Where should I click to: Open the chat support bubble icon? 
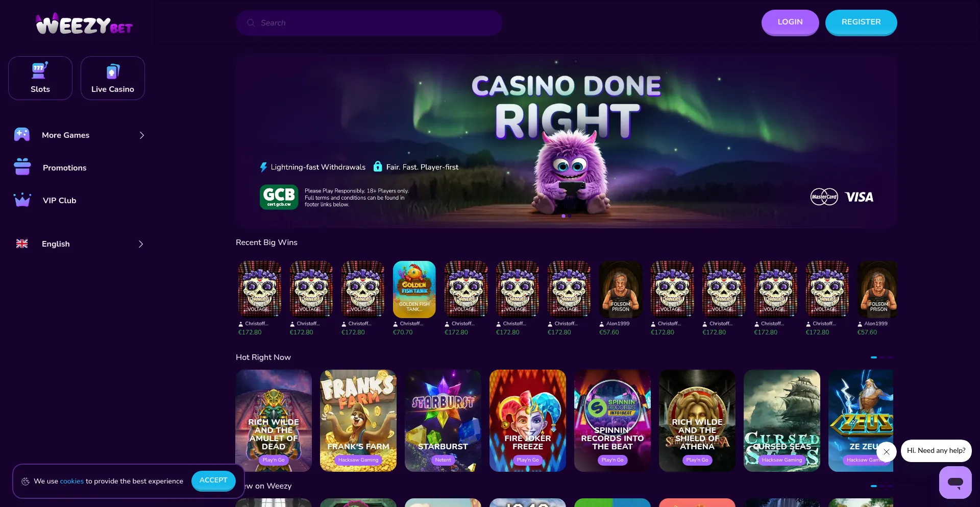coord(955,482)
